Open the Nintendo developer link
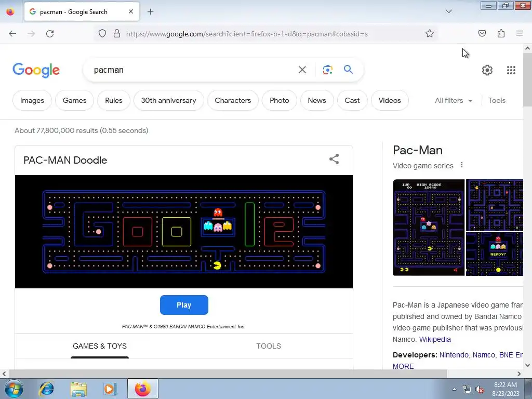Viewport: 532px width, 399px height. pyautogui.click(x=454, y=355)
